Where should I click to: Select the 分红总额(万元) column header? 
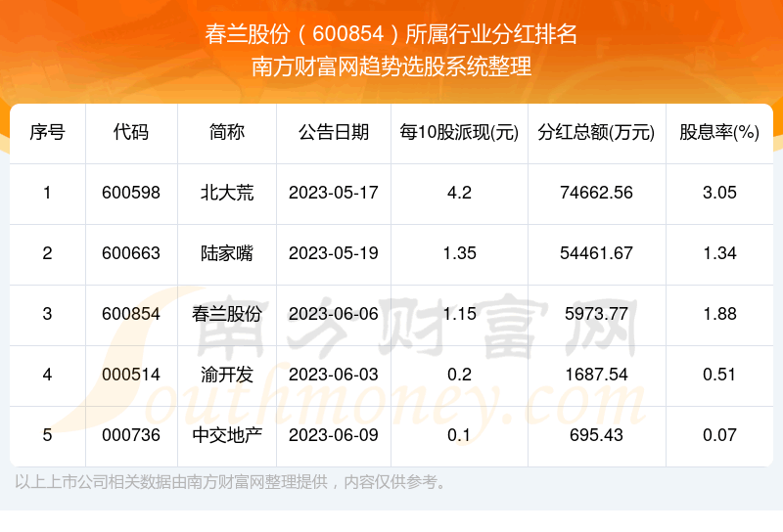click(x=596, y=132)
